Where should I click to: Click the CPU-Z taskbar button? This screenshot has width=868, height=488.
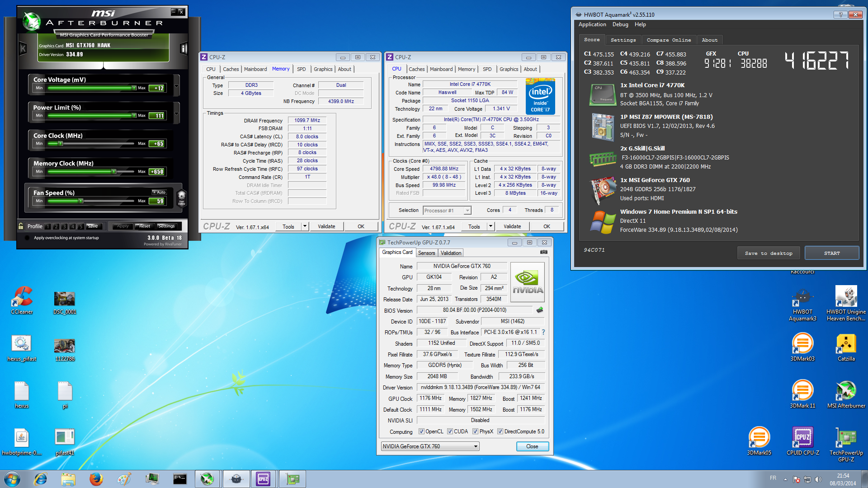point(263,479)
